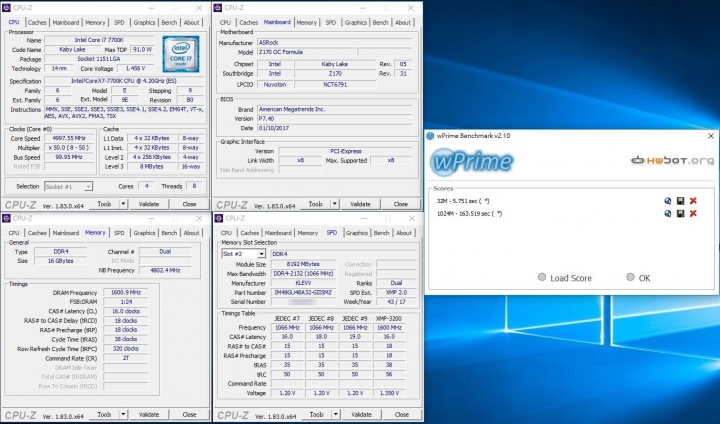Click memory size field 16 GBytes
Viewport: 720px width, 424px height.
61,260
